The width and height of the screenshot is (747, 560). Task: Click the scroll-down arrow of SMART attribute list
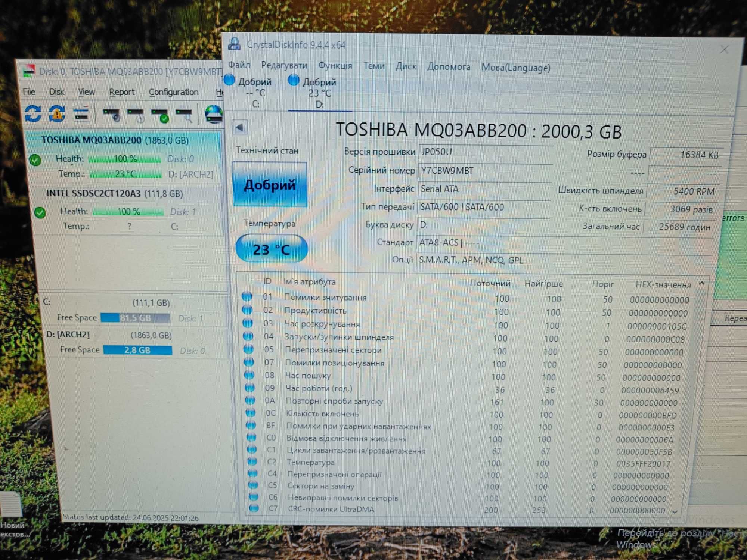[x=675, y=511]
